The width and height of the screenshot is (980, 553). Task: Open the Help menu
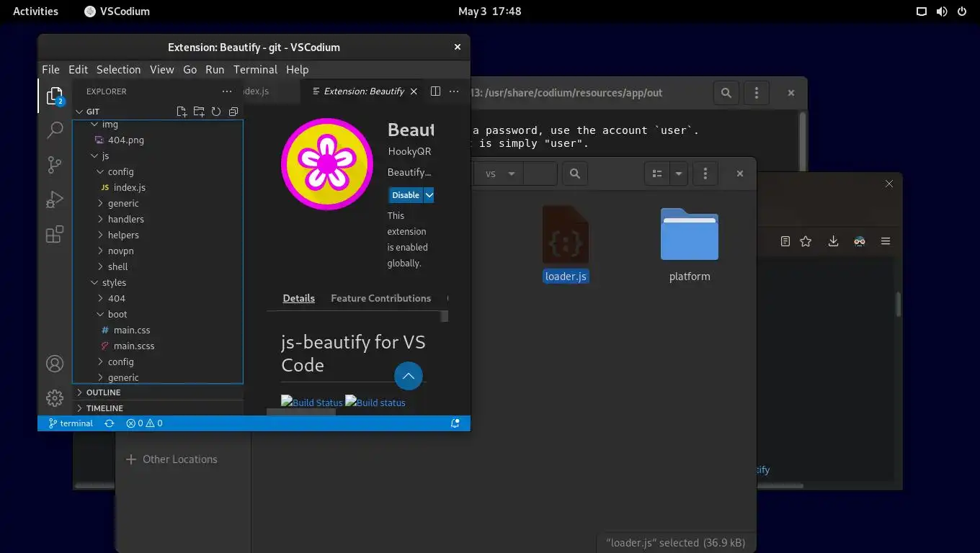coord(297,70)
